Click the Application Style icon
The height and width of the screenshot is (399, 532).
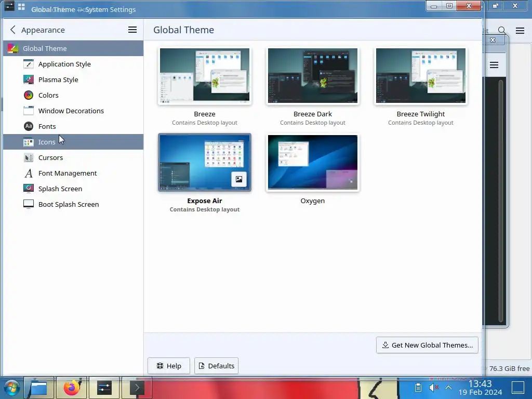point(29,64)
